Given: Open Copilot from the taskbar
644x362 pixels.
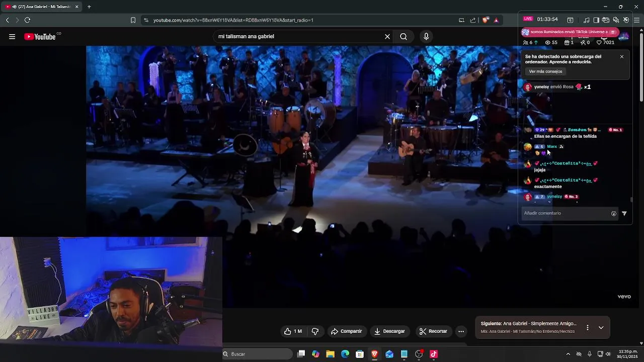Looking at the screenshot, I should 315,354.
